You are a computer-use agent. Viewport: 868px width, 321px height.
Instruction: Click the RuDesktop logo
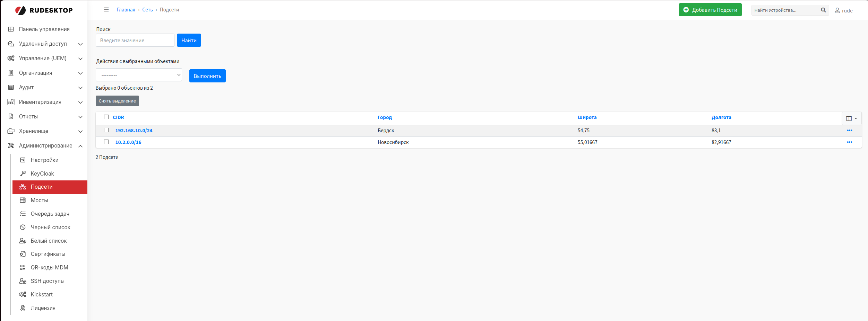coord(44,10)
